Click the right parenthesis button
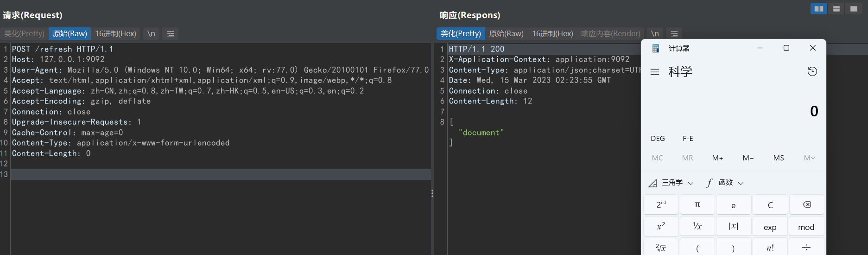868x255 pixels. (x=734, y=247)
